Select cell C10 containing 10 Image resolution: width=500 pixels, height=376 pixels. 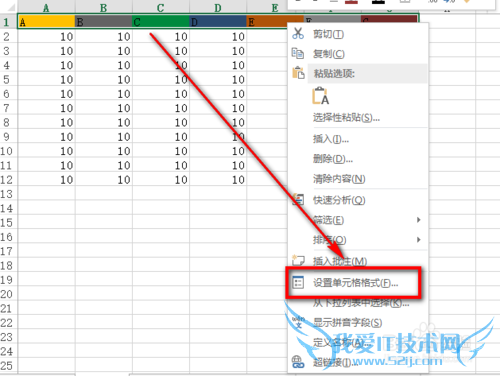click(x=161, y=151)
